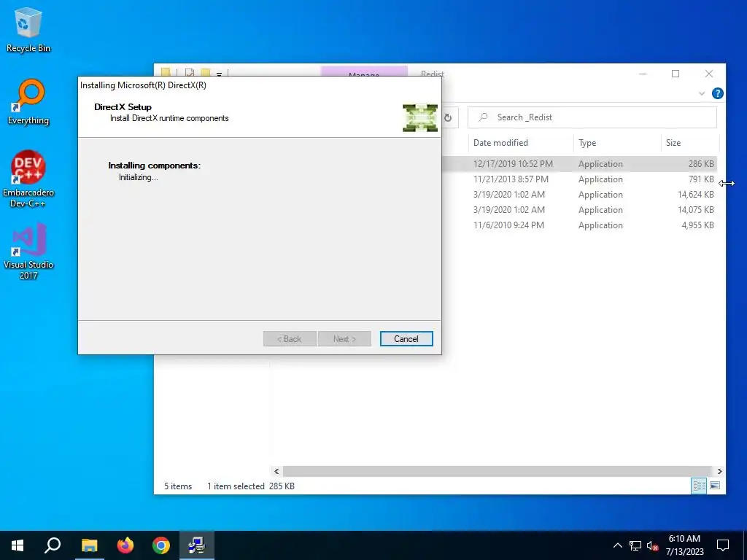Click the Explorer Help icon
The width and height of the screenshot is (747, 560).
click(x=718, y=93)
